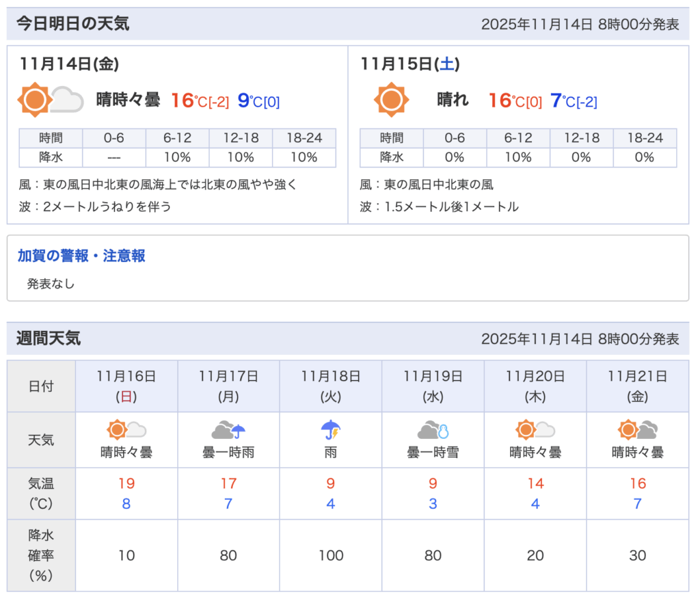
Task: Click the 波：2メートルうねりを伴う wave info text
Action: coord(96,206)
